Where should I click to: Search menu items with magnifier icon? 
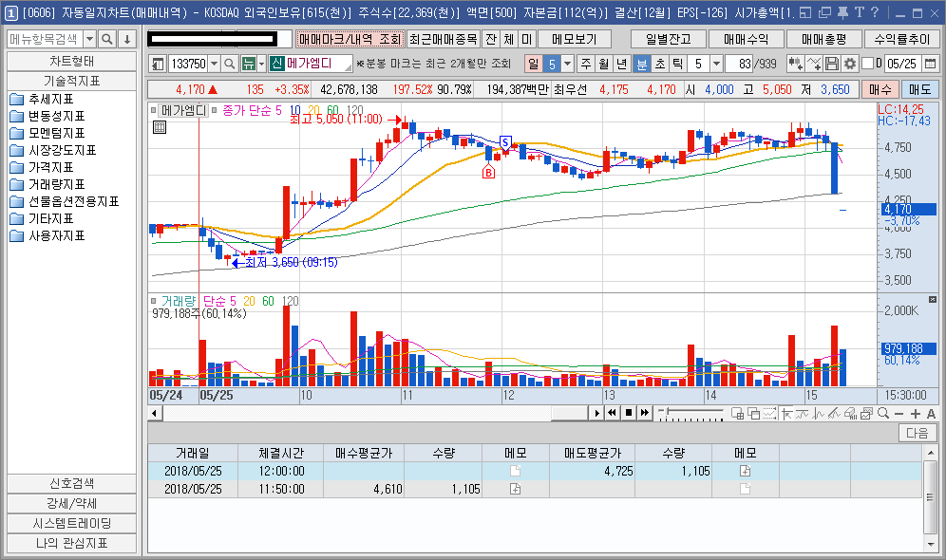[106, 39]
